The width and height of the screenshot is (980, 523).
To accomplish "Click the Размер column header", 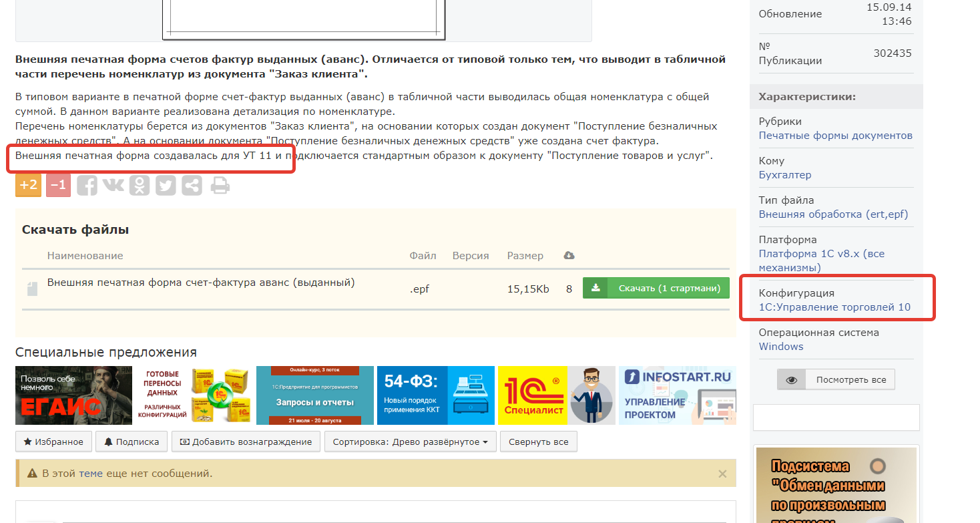I will coord(525,256).
